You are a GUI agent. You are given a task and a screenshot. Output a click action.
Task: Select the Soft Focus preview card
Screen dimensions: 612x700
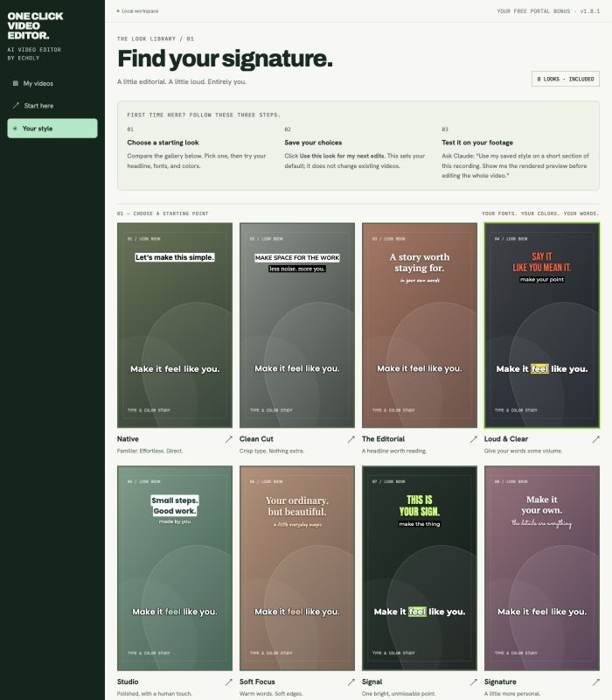tap(297, 568)
